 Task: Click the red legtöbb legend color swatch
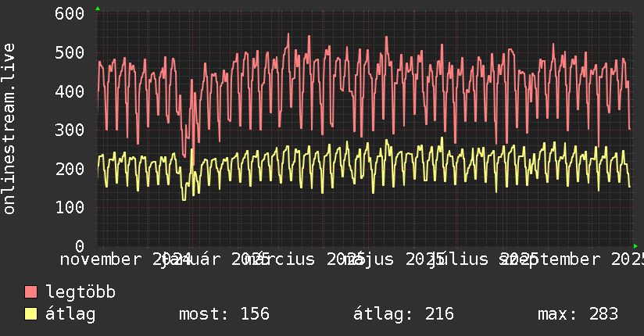coord(30,291)
